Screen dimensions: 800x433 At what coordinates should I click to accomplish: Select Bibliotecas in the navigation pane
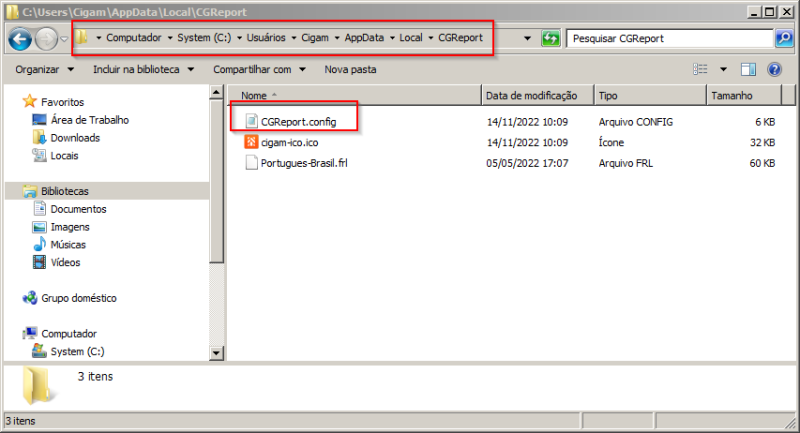point(65,191)
